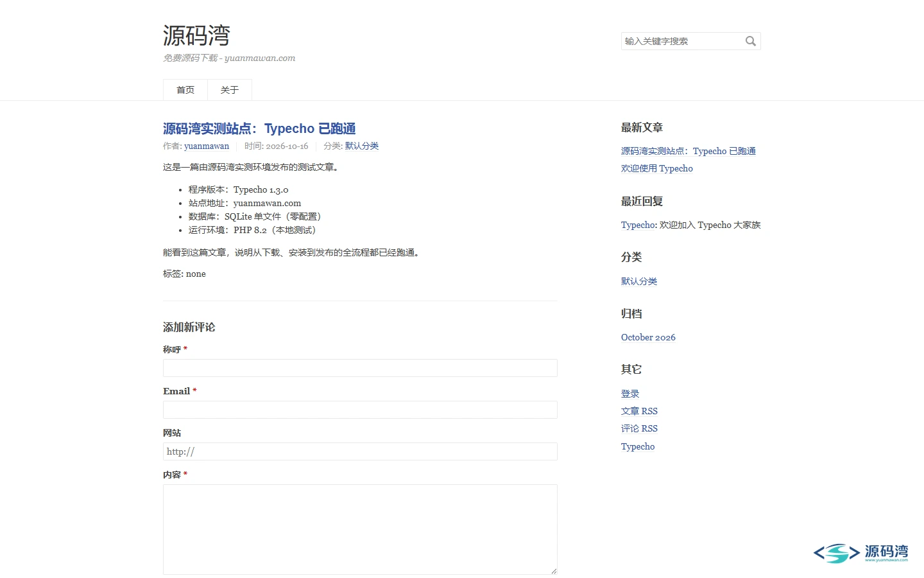Viewport: 924px width, 578px height.
Task: Click the 添加新评论 heading
Action: click(x=189, y=327)
